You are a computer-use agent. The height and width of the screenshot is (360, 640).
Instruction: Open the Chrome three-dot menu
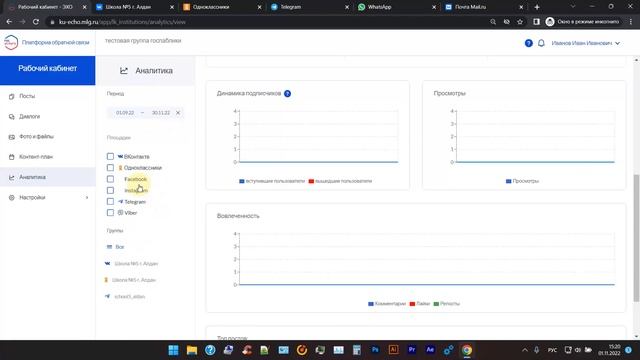(631, 22)
